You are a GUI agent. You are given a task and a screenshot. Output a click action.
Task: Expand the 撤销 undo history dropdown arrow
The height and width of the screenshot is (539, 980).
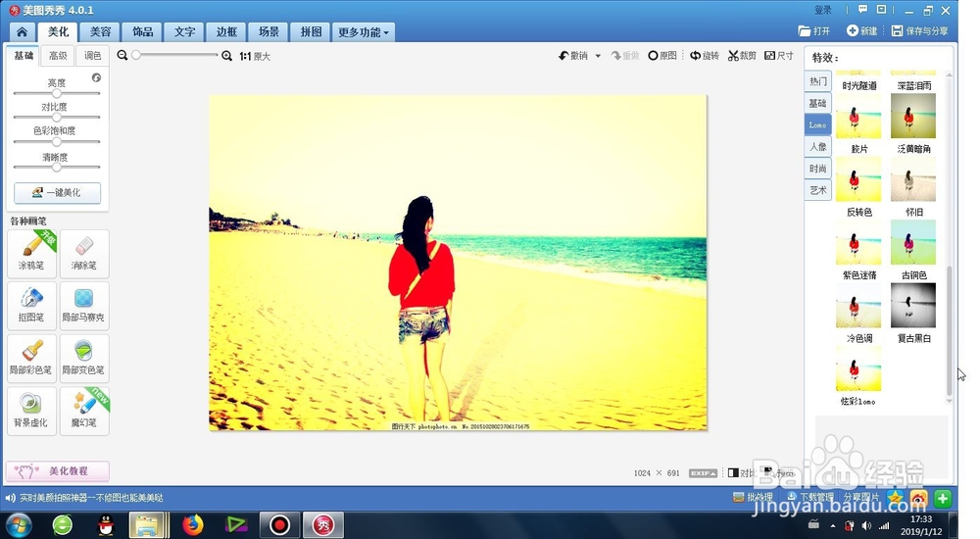pyautogui.click(x=598, y=56)
